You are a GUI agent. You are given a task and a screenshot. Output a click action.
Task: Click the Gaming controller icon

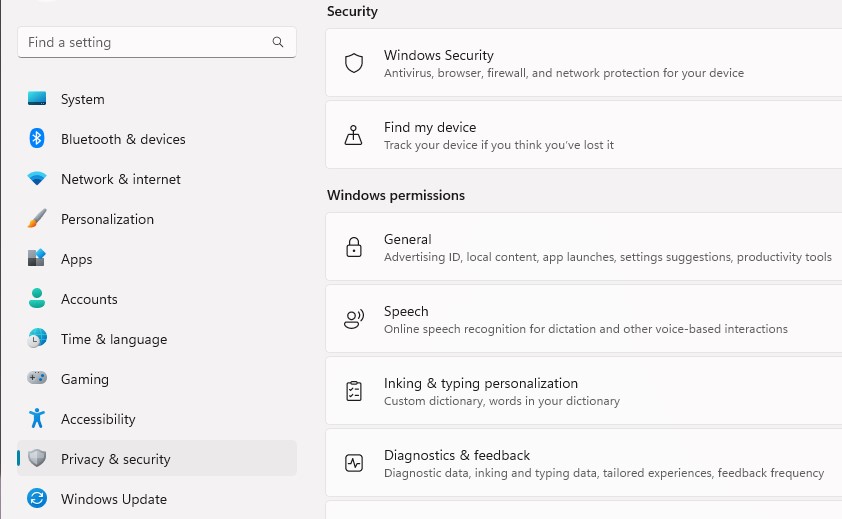[x=37, y=378]
